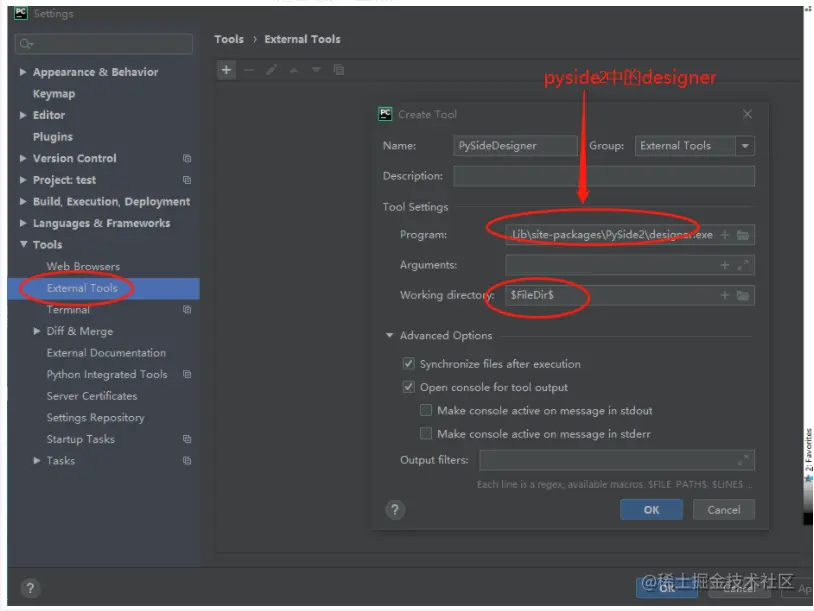Click in the Name field
Image resolution: width=814 pixels, height=611 pixels.
515,146
